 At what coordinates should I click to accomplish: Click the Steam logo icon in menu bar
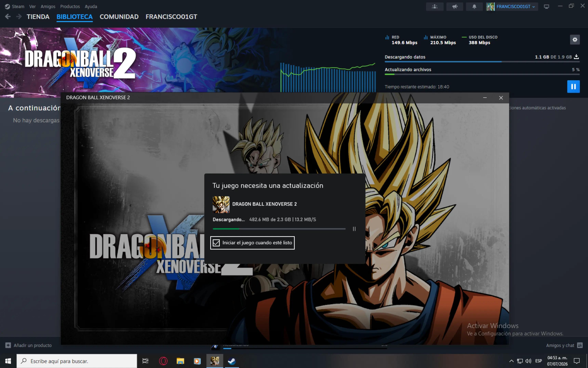point(7,6)
